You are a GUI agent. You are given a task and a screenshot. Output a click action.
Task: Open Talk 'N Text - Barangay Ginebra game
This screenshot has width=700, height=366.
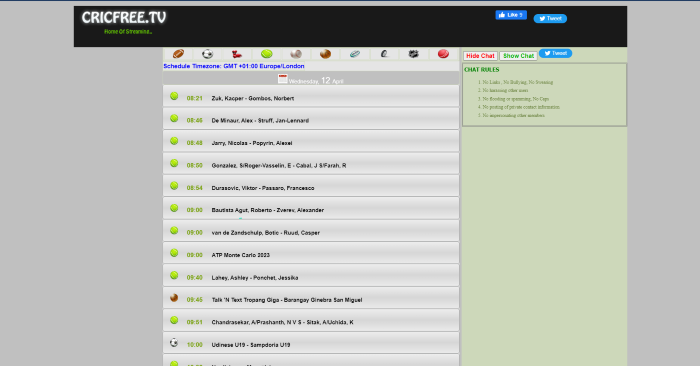(x=287, y=300)
